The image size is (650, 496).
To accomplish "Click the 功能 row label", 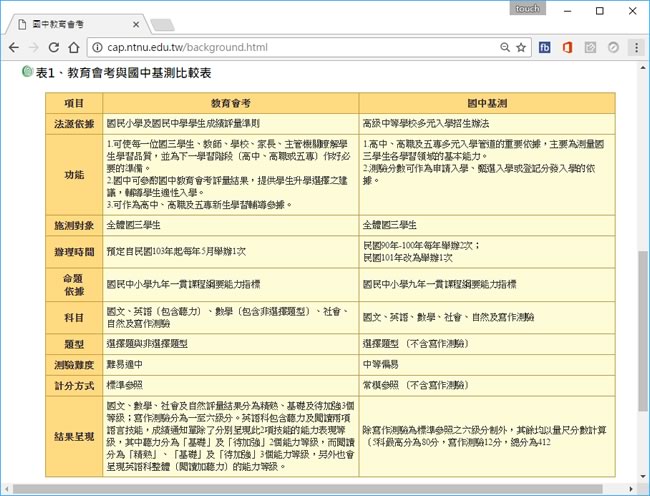I will pos(74,174).
